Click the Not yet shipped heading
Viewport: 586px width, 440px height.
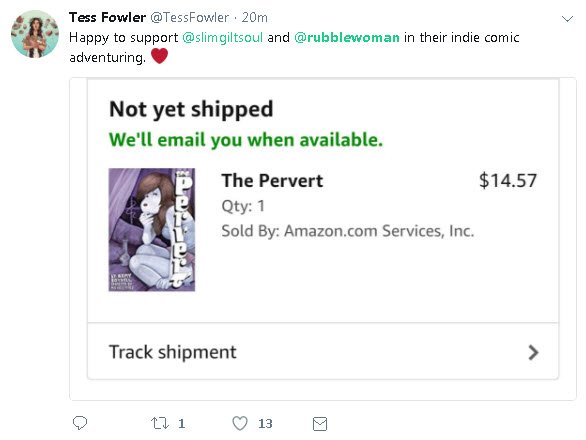coord(191,110)
